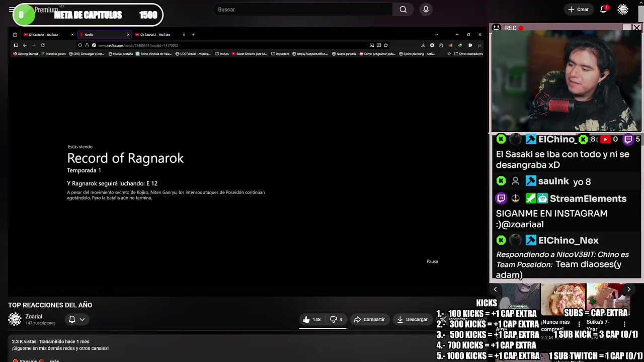Viewport: 644px width, 362px height.
Task: Expand the Otros marcadores folder
Action: (x=468, y=54)
